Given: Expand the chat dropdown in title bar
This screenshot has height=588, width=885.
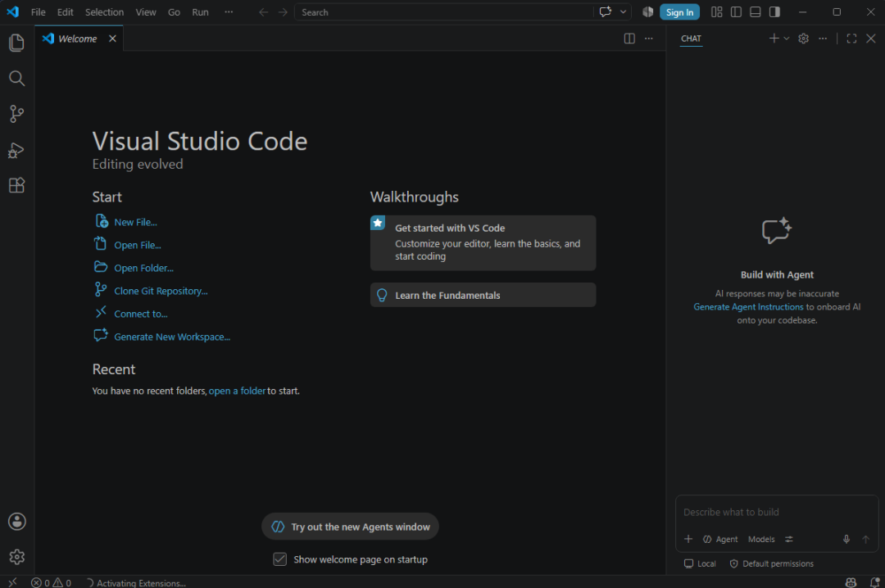Looking at the screenshot, I should click(623, 11).
